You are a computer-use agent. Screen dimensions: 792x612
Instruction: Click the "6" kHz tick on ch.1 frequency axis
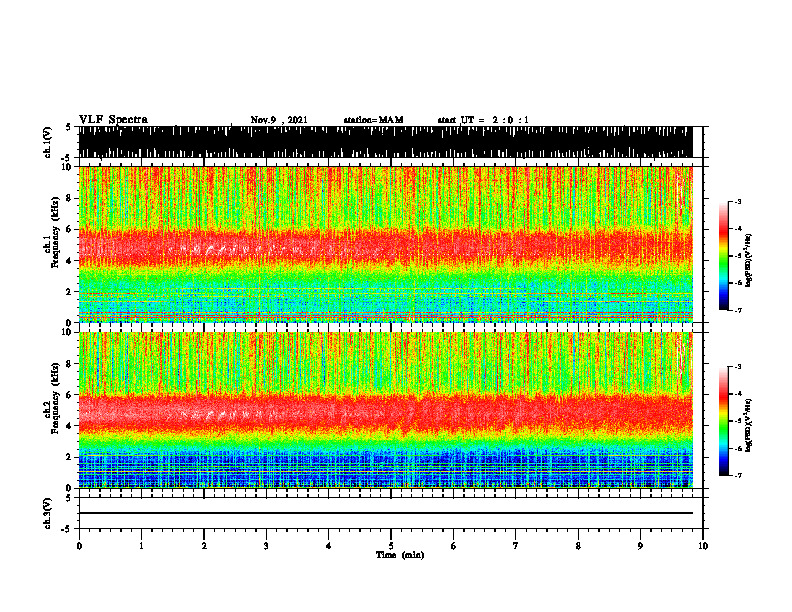(70, 230)
